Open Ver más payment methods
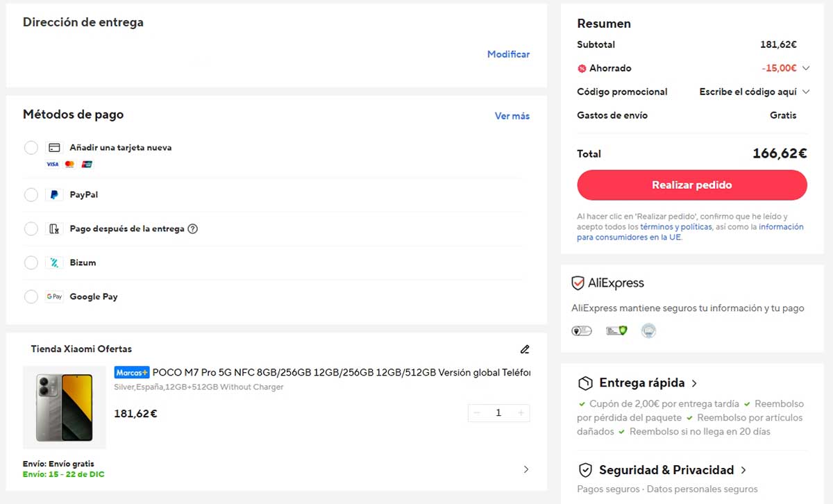The image size is (833, 504). [512, 115]
